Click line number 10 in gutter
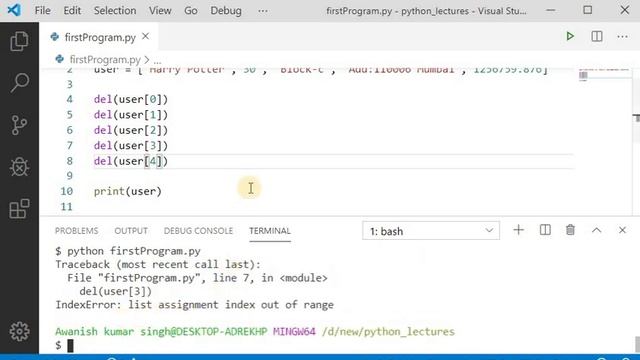This screenshot has width=640, height=360. [67, 191]
